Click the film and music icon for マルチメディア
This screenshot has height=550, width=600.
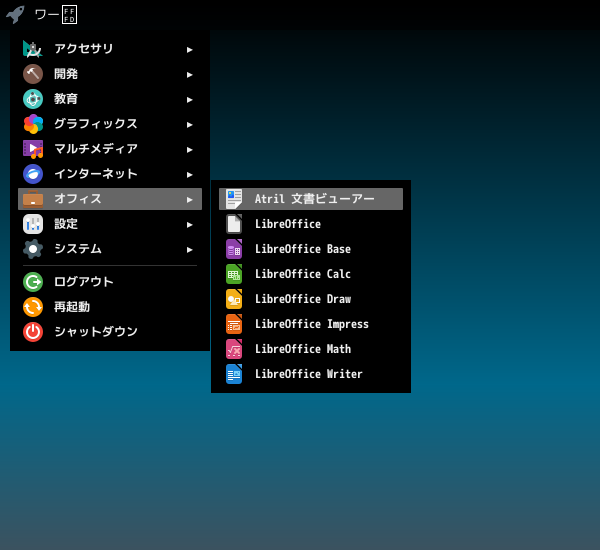tap(33, 149)
